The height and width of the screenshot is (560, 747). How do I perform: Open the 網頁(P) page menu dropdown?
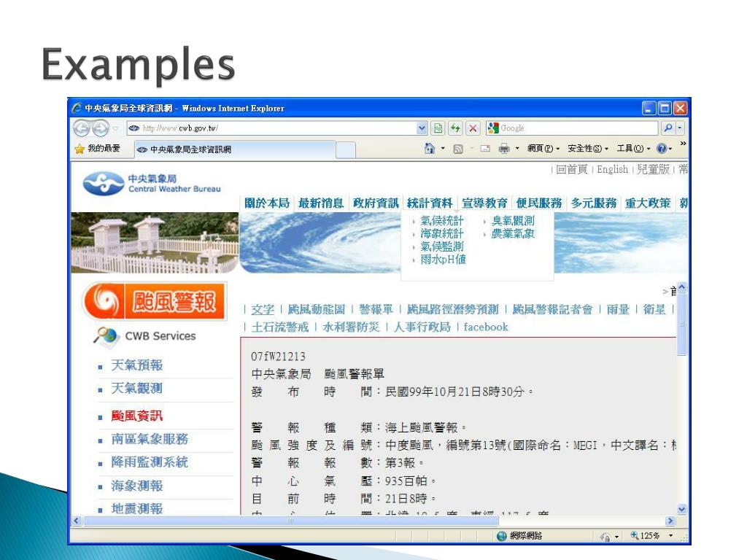pos(543,149)
